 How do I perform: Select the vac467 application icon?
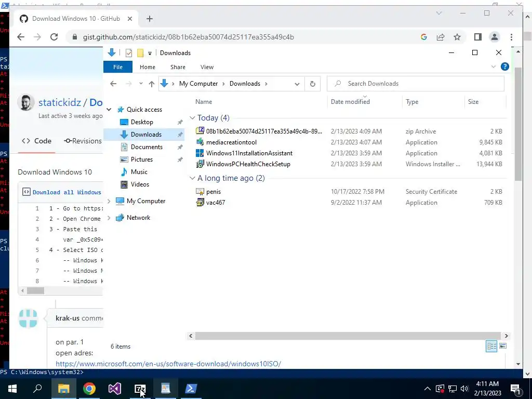click(200, 203)
